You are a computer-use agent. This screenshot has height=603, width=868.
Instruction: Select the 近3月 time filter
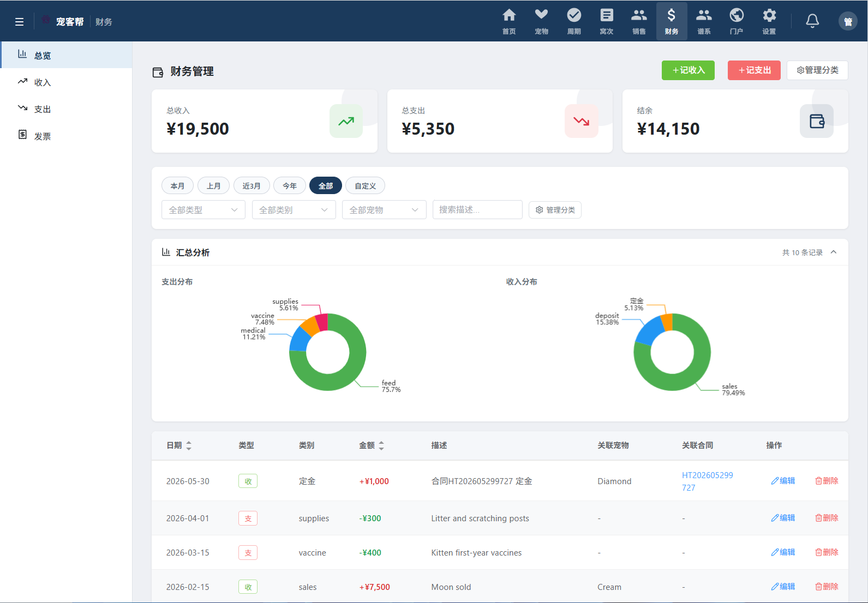252,186
